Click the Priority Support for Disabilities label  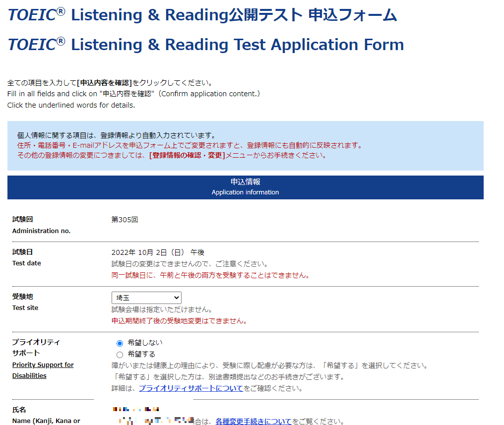coord(43,370)
